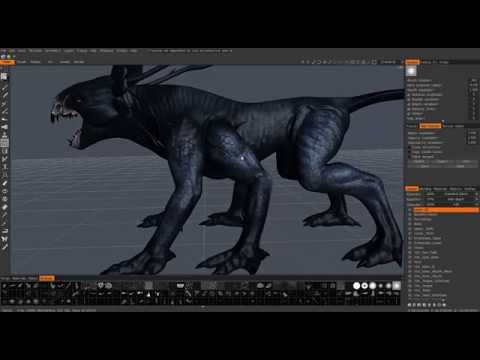The height and width of the screenshot is (360, 480).
Task: Switch to the orange highlighted tab of the bottom preset browser
Action: tap(47, 278)
